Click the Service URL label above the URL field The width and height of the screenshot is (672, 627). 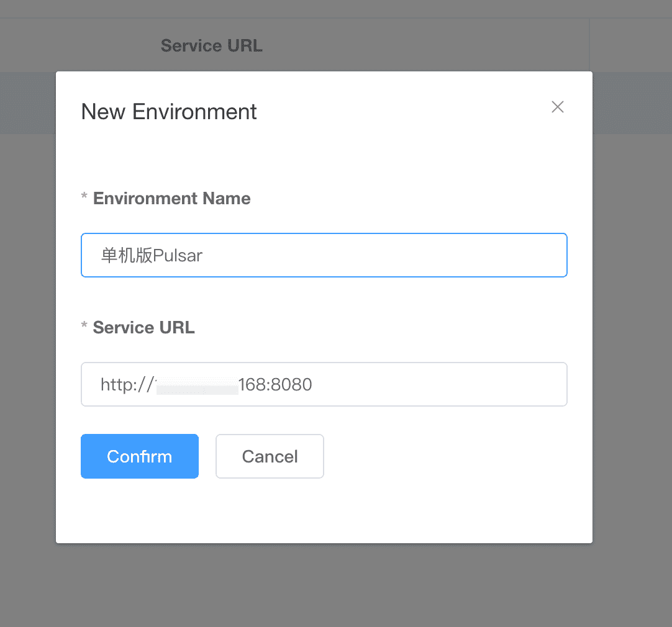coord(143,328)
